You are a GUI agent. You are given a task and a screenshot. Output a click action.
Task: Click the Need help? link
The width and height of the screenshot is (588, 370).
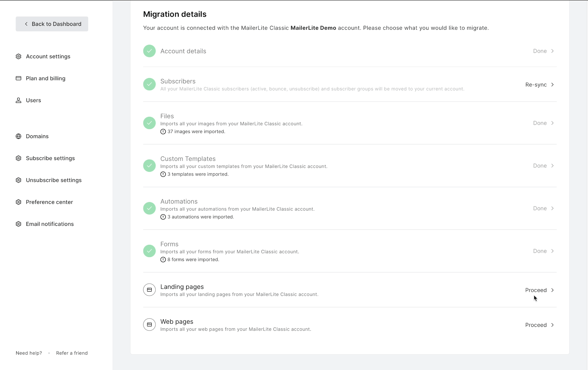pos(29,353)
